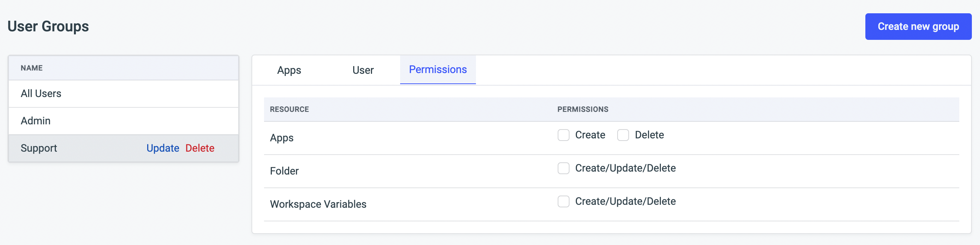This screenshot has width=980, height=245.
Task: Click the RESOURCE column header
Action: tap(289, 109)
